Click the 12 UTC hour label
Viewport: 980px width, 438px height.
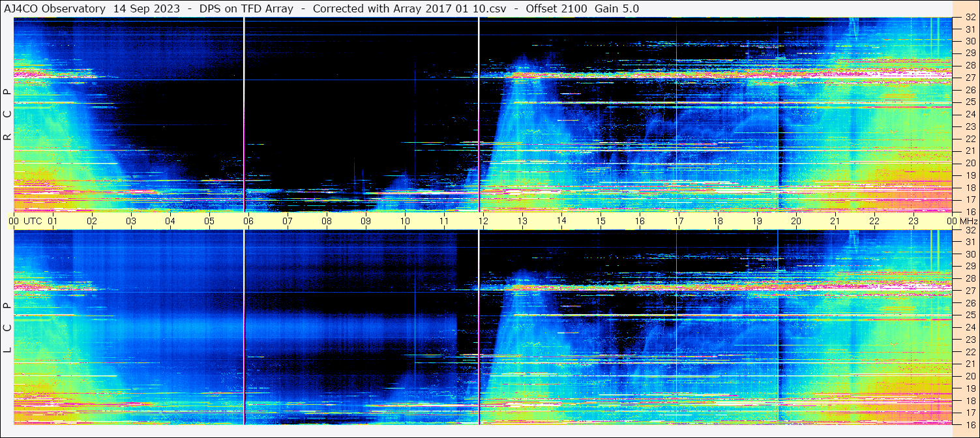point(483,221)
